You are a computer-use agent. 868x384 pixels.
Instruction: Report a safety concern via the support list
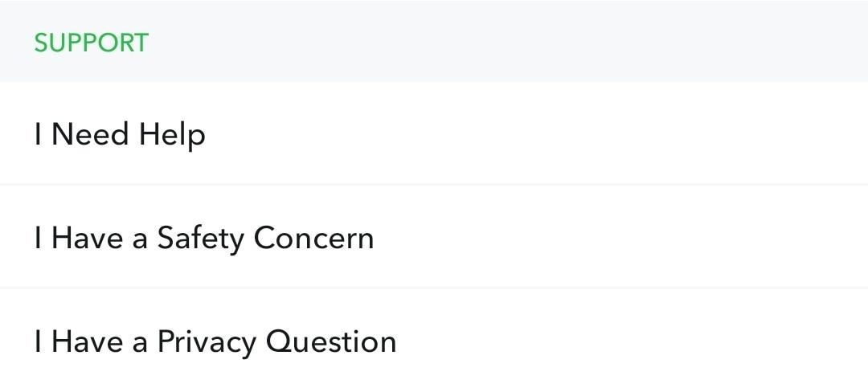click(x=204, y=238)
